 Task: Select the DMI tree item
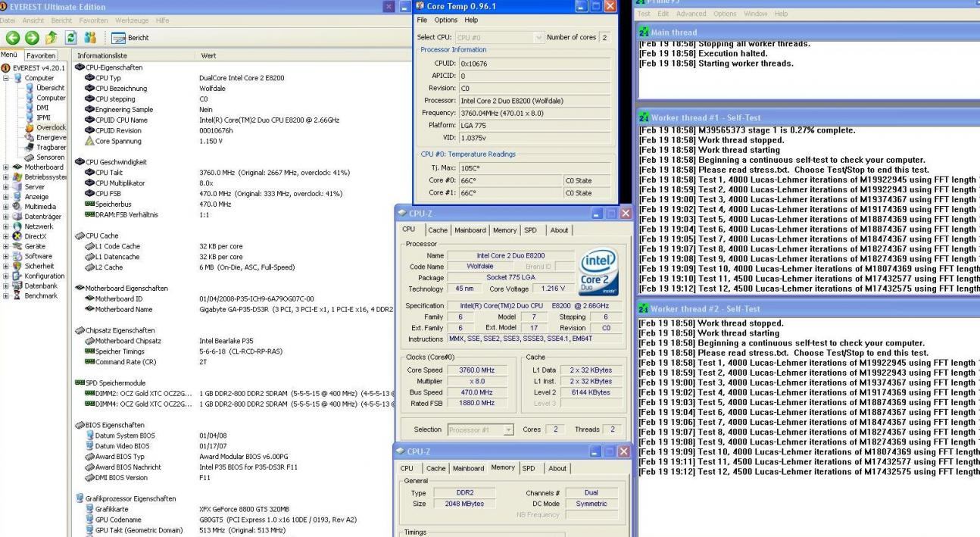point(37,108)
